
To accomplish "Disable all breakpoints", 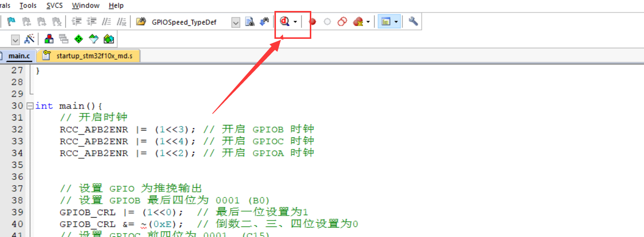I will pyautogui.click(x=342, y=22).
